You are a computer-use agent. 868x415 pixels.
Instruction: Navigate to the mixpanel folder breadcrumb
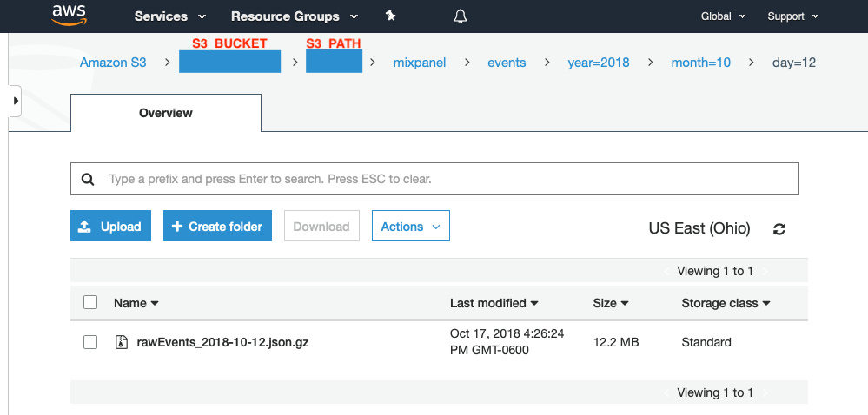click(x=420, y=63)
